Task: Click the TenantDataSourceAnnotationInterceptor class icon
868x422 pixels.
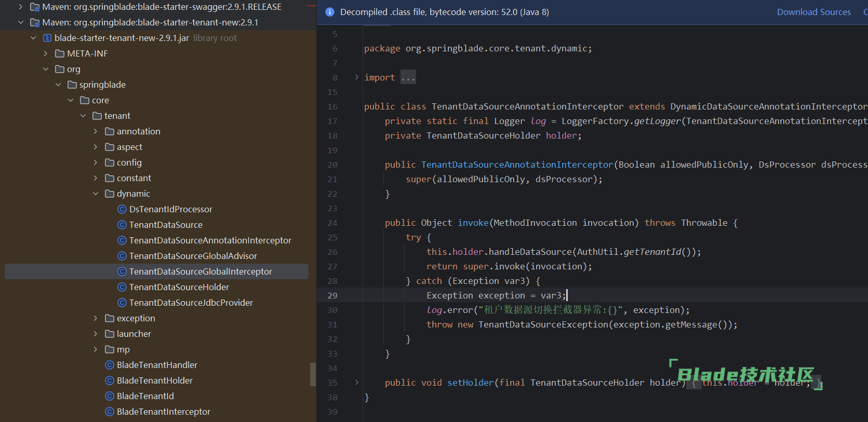Action: click(x=122, y=240)
